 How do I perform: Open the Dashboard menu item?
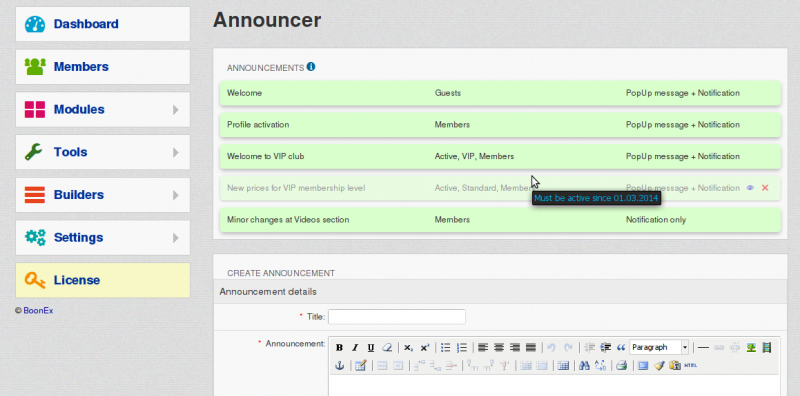[103, 24]
